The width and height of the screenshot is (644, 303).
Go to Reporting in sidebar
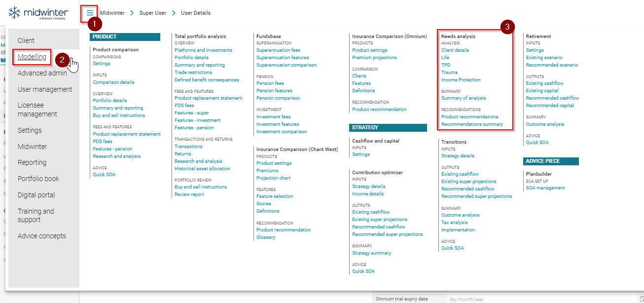[32, 162]
